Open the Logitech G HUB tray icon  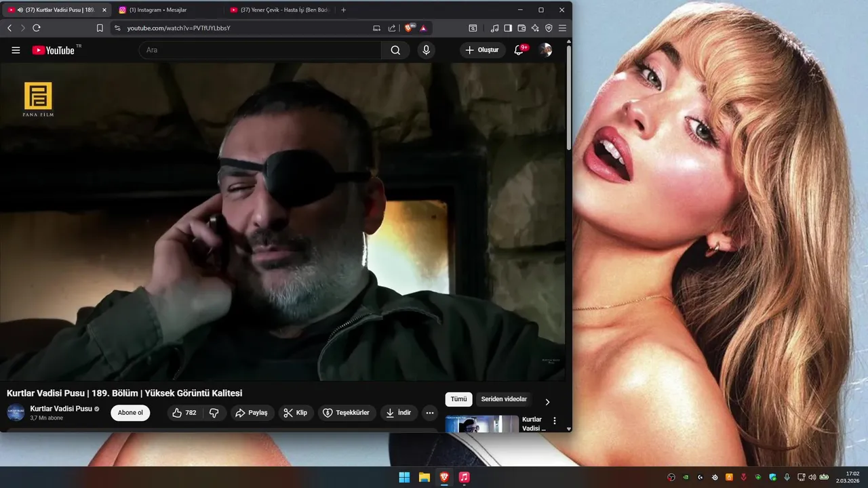pos(701,477)
